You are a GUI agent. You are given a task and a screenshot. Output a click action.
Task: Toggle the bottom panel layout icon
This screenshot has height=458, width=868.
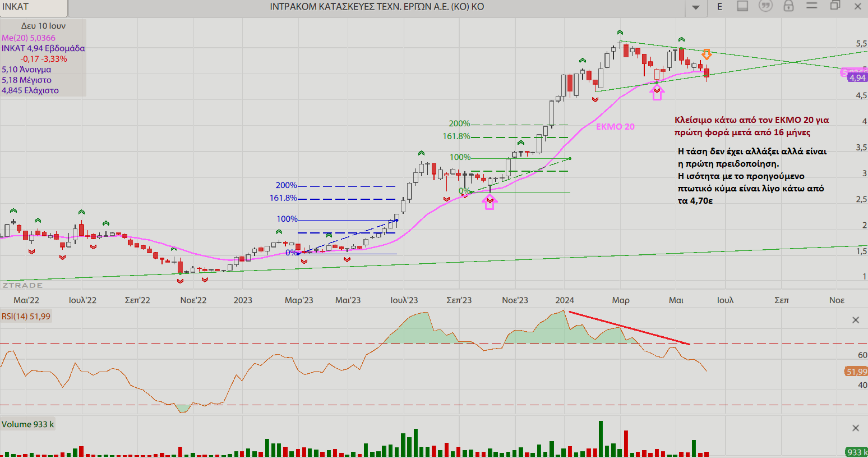742,6
